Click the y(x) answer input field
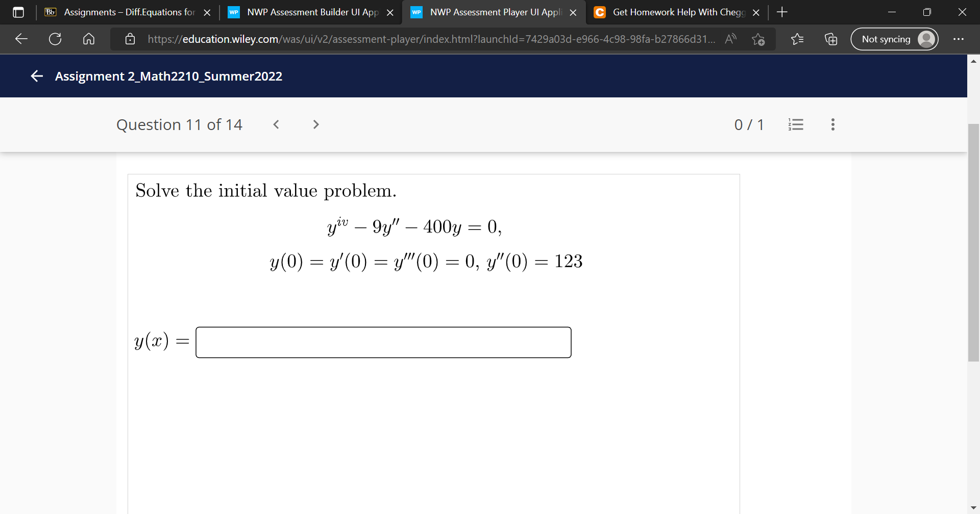Viewport: 980px width, 514px height. [x=383, y=342]
